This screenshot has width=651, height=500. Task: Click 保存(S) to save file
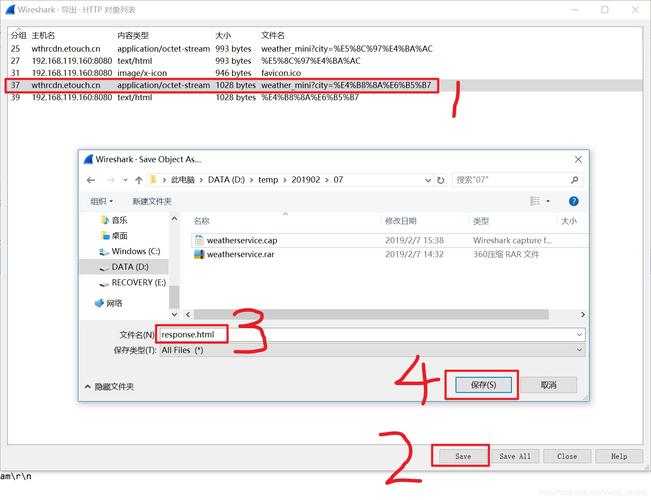coord(483,385)
